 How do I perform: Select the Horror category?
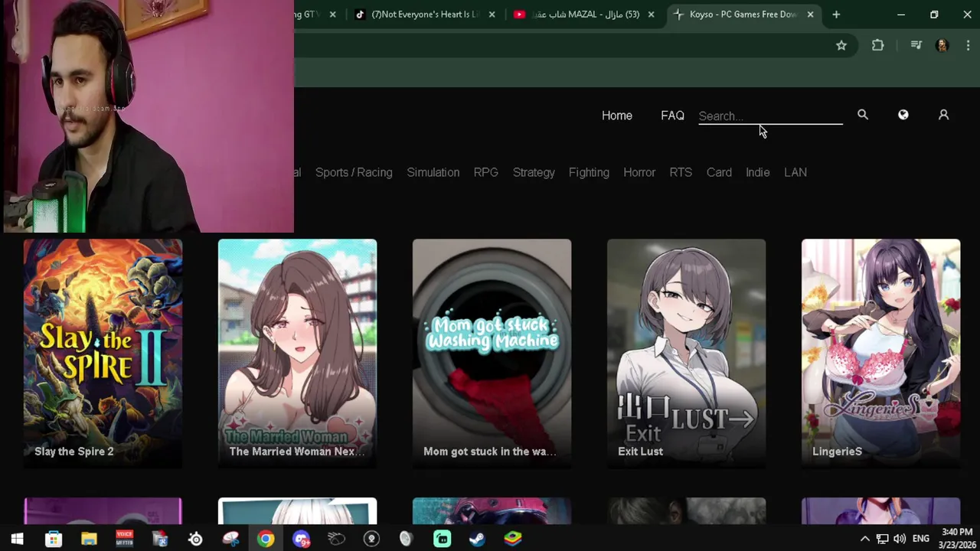point(639,172)
